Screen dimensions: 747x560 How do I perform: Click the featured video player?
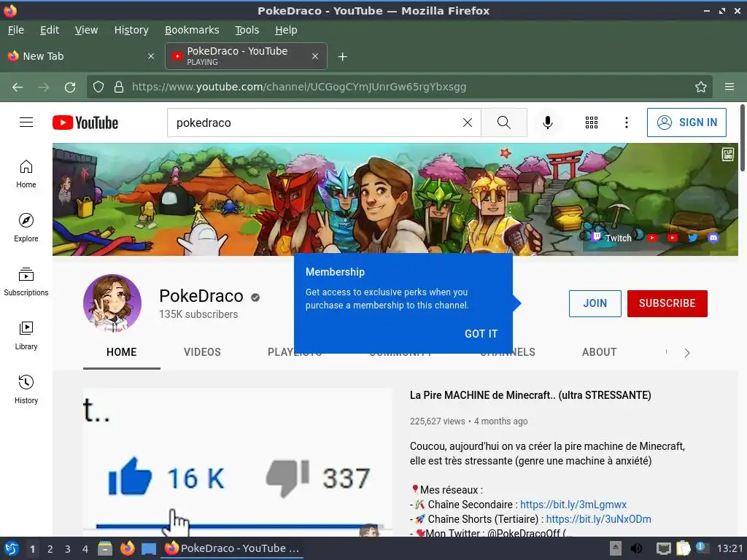(x=237, y=462)
